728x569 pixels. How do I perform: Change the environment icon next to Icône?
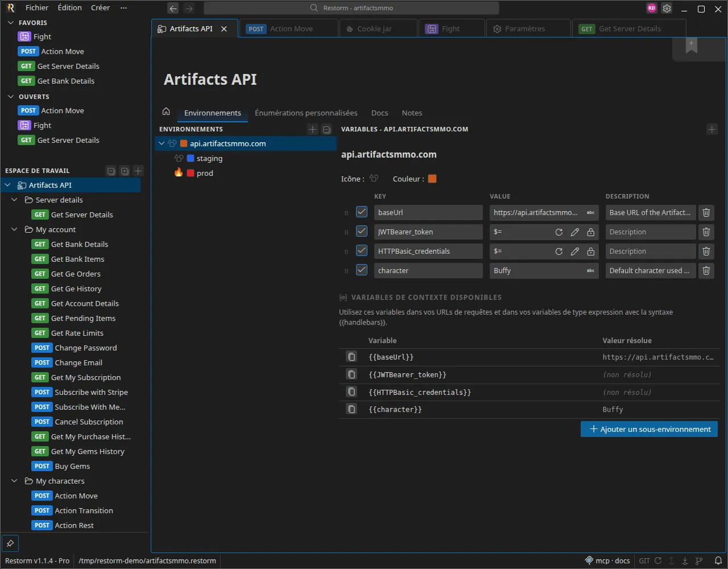[x=374, y=179]
